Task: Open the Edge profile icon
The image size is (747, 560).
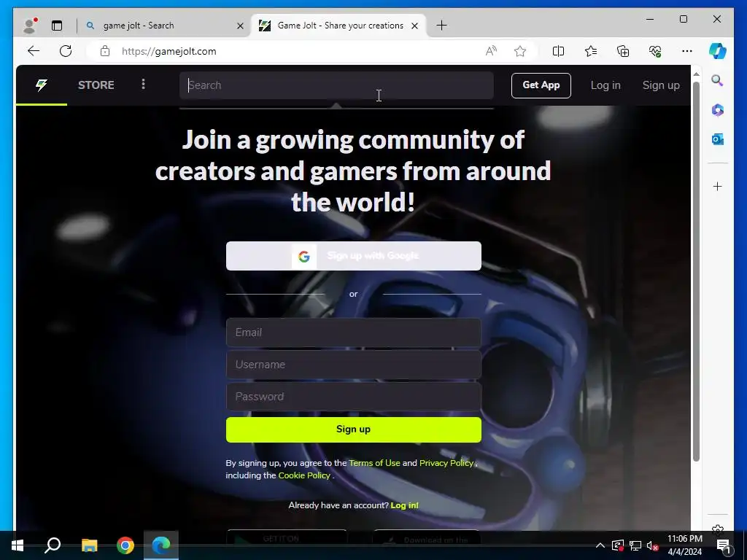Action: 30,26
